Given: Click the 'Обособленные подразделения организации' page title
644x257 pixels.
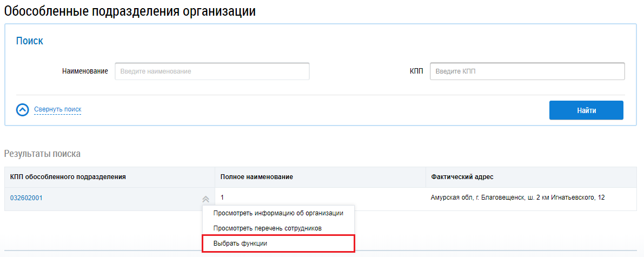Looking at the screenshot, I should pos(130,11).
